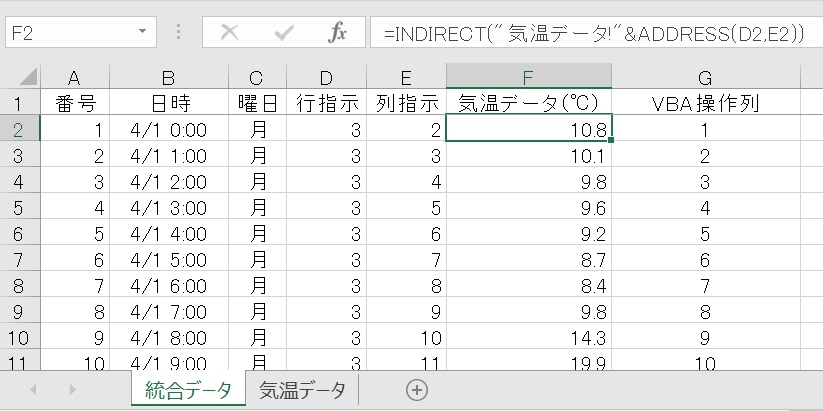The width and height of the screenshot is (823, 411).
Task: Open Insert Function fx dialog
Action: pos(337,33)
